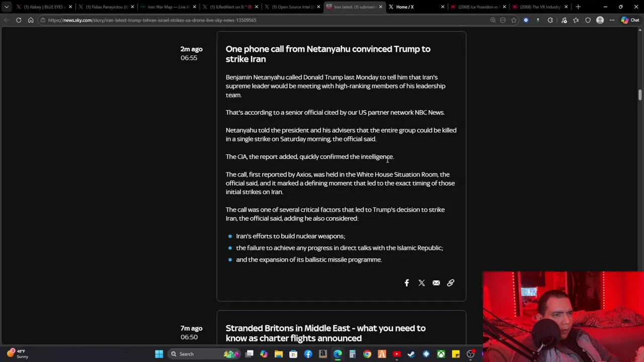
Task: Close the Home / X tab
Action: tap(443, 7)
